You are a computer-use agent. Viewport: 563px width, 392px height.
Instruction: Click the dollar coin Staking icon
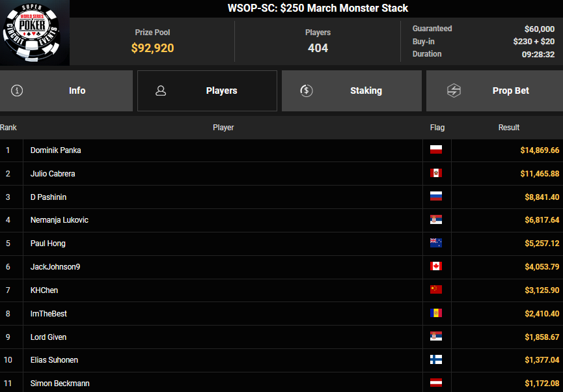(307, 91)
